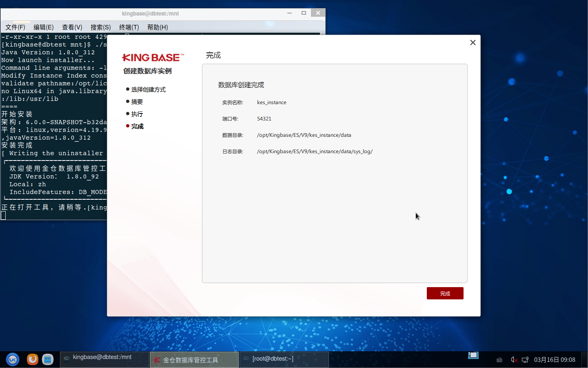Select the 摘要 step in sidebar

click(x=137, y=102)
